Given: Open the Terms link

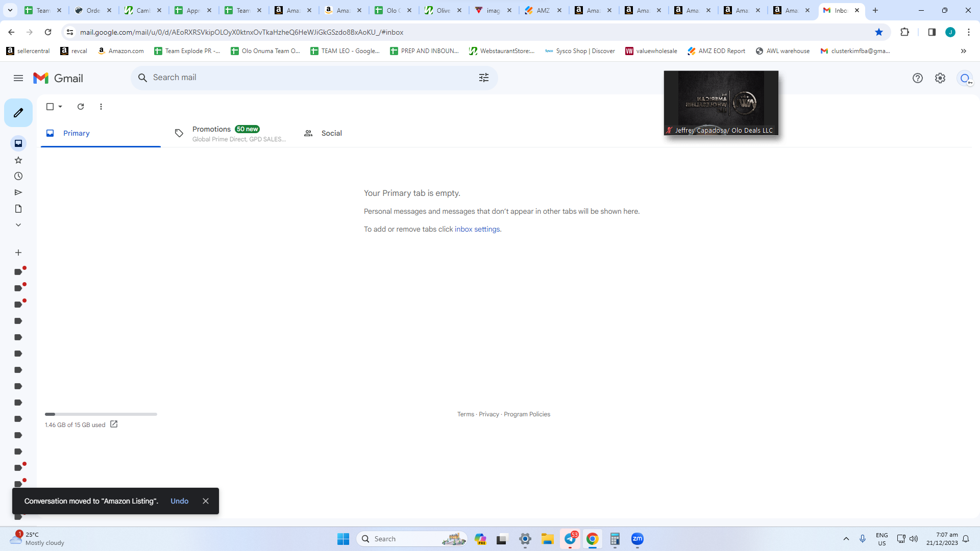Looking at the screenshot, I should point(465,414).
